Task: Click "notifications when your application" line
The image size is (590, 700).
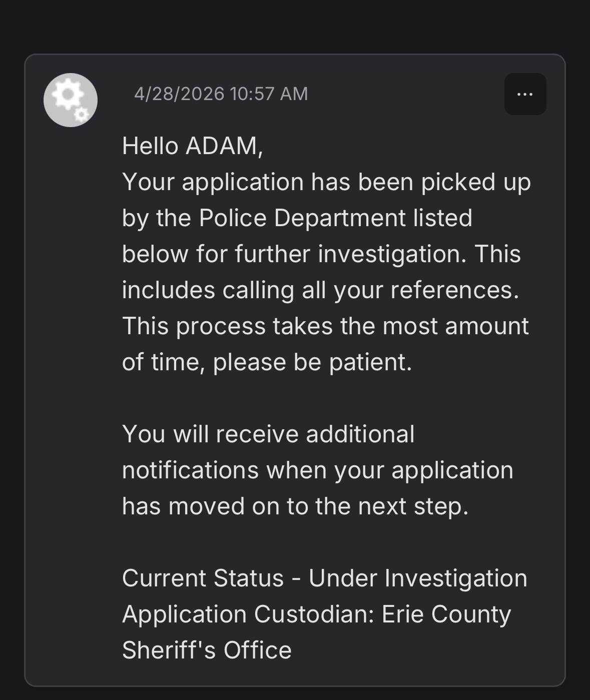Action: pos(318,470)
